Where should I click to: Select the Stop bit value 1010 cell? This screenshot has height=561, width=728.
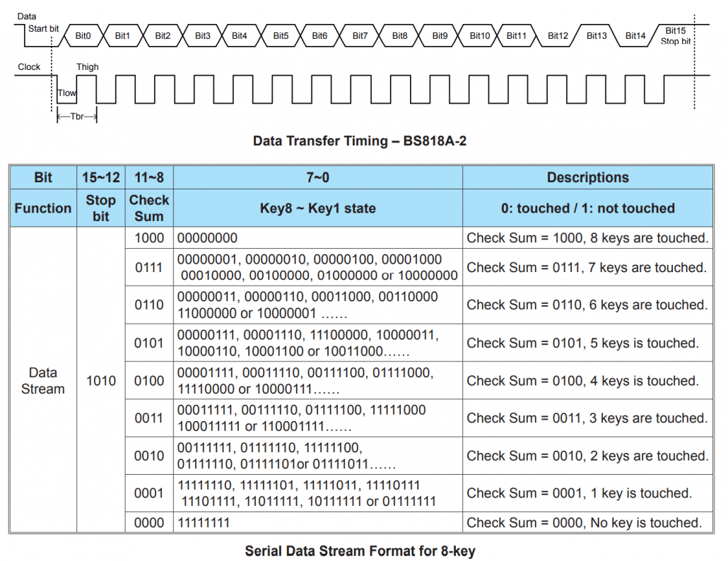(100, 381)
